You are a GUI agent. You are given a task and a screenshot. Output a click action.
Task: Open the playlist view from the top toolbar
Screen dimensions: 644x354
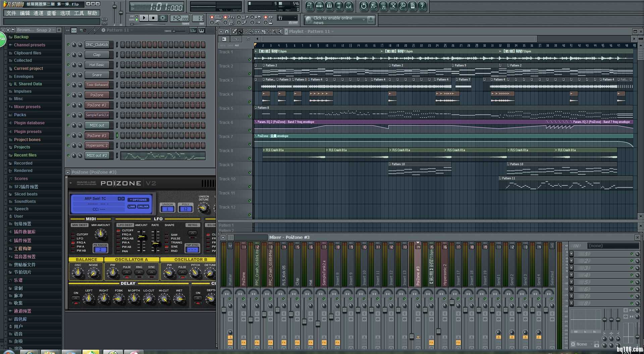coord(310,6)
